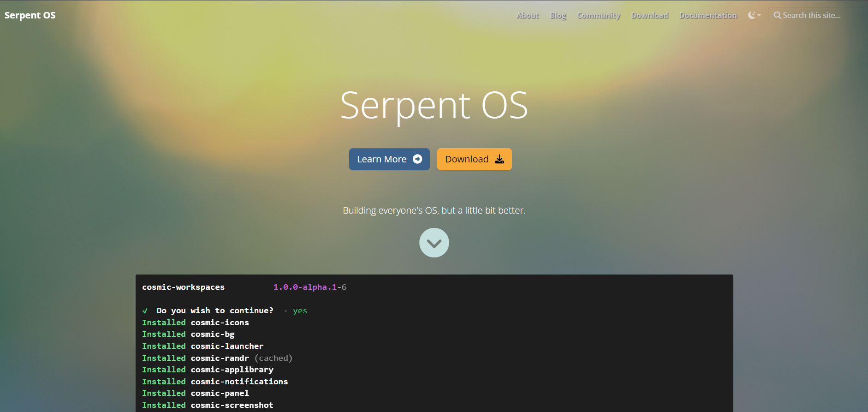868x412 pixels.
Task: Click the version '1.0.0-alpha.1-6' text
Action: click(310, 287)
